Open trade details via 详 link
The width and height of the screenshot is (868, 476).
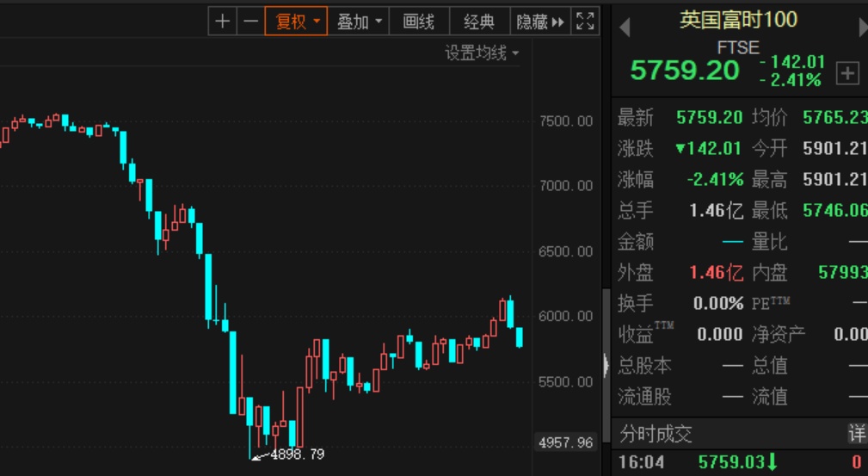[857, 434]
